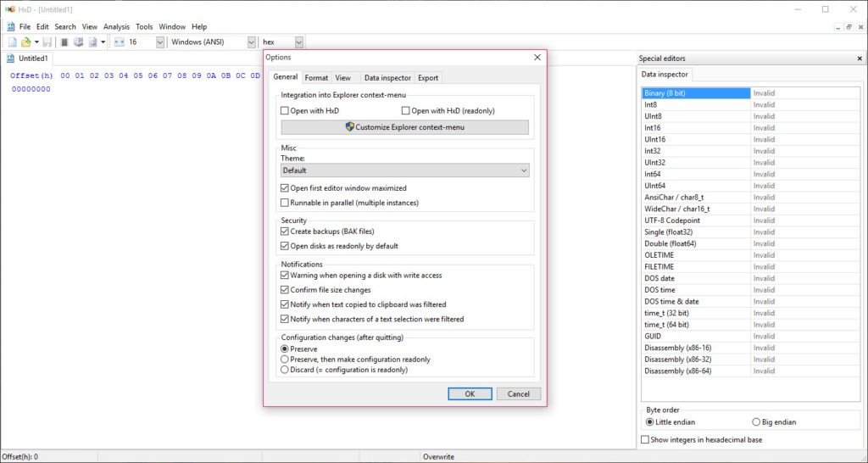
Task: Expand the Open file arrow menu
Action: tap(36, 42)
